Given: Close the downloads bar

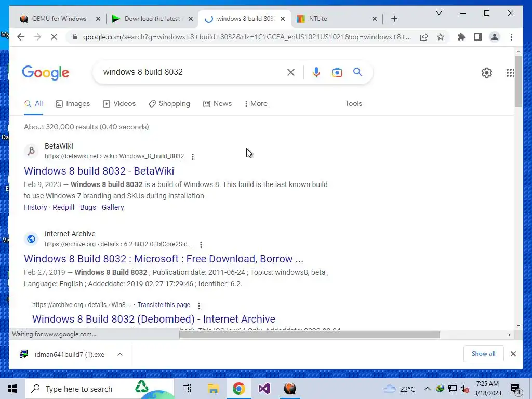Looking at the screenshot, I should (513, 354).
